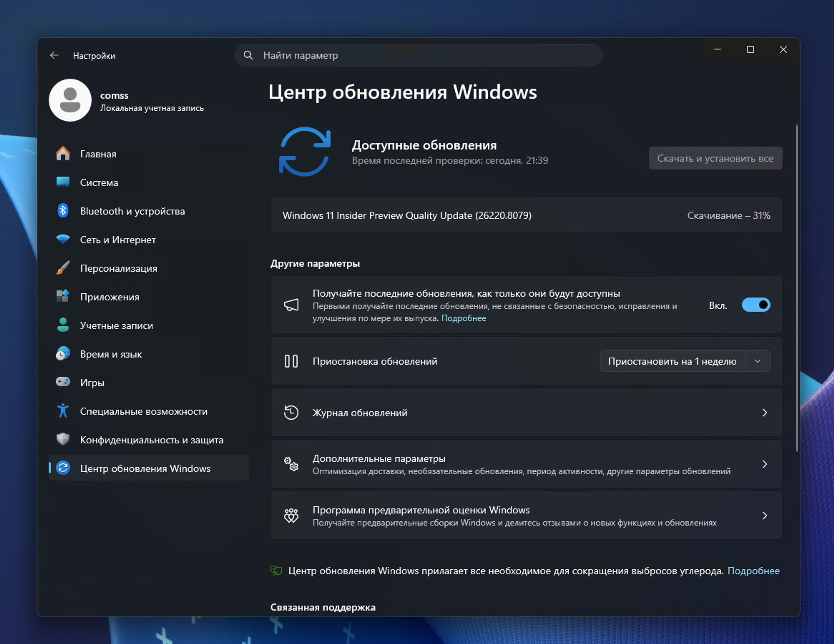Click the Bluetooth icon in sidebar

point(63,211)
